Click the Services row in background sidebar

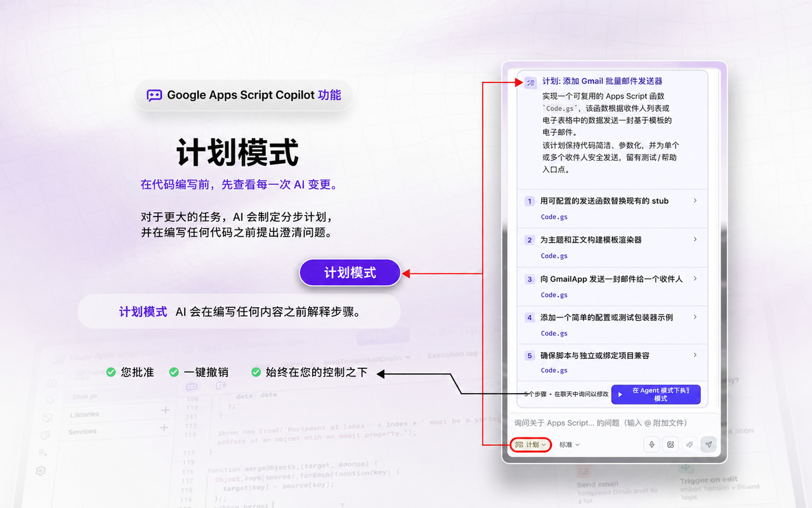(x=119, y=430)
